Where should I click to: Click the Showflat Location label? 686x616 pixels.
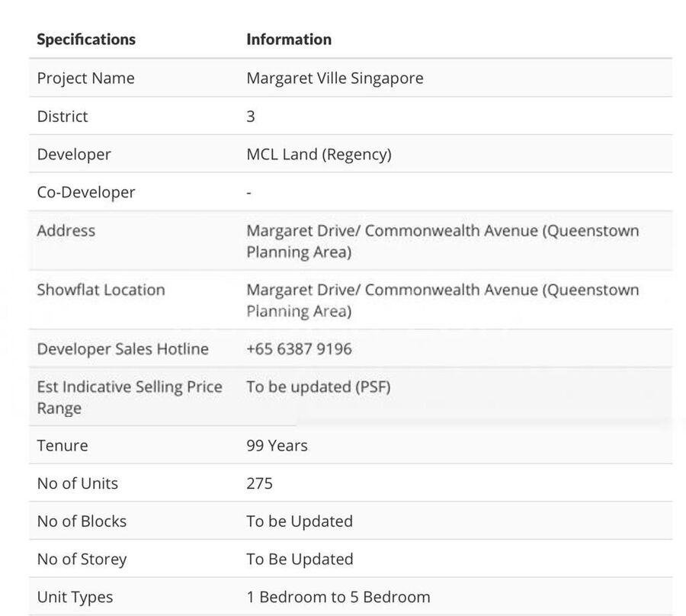click(x=101, y=290)
